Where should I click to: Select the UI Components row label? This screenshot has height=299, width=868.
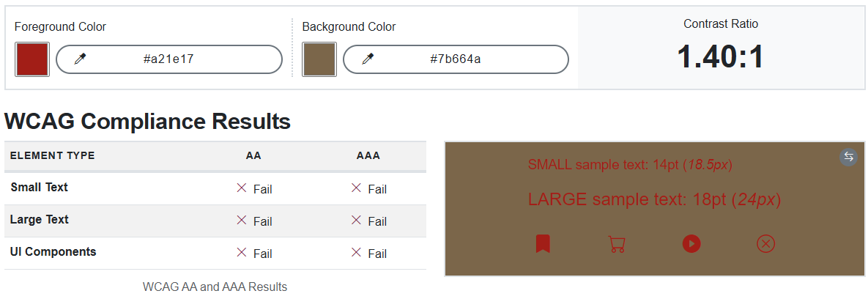pyautogui.click(x=53, y=252)
